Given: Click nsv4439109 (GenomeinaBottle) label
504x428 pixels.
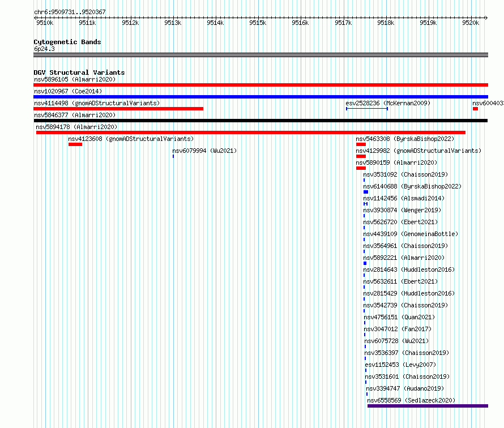Looking at the screenshot, I should pos(411,234).
